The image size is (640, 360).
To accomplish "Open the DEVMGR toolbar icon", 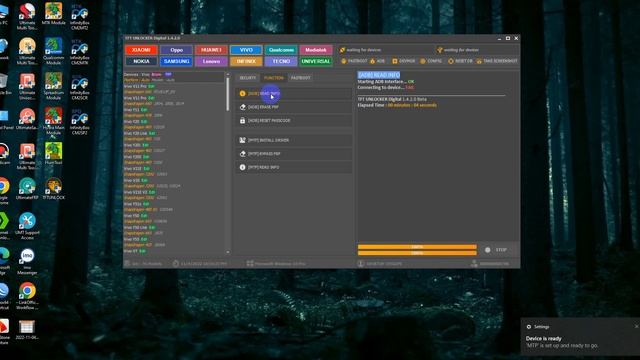I will pyautogui.click(x=395, y=61).
